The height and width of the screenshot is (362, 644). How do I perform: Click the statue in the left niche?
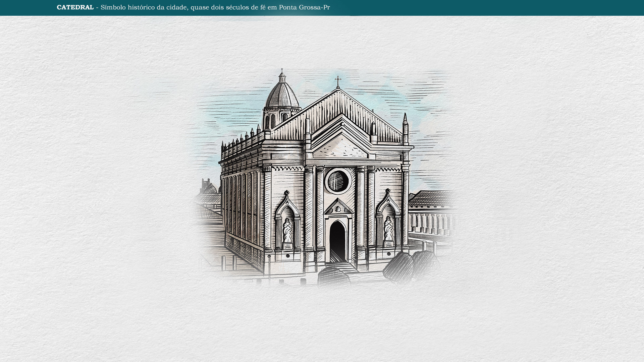pos(287,231)
